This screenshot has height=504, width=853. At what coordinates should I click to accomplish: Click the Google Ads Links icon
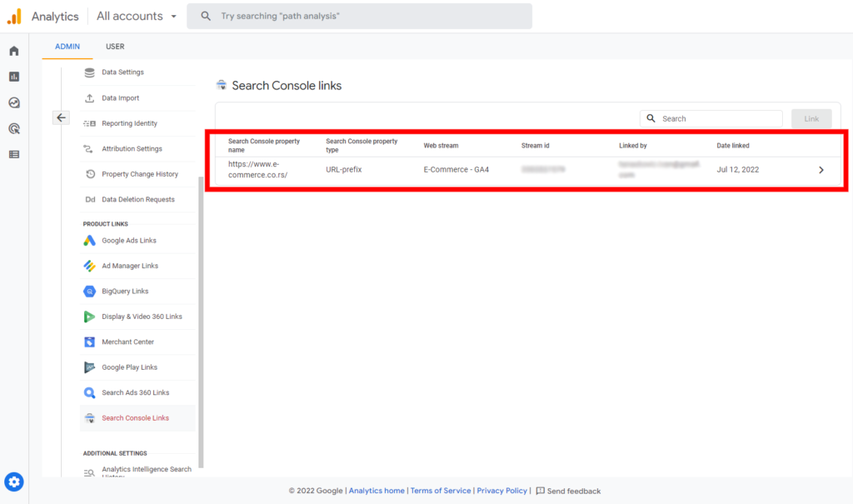click(89, 240)
